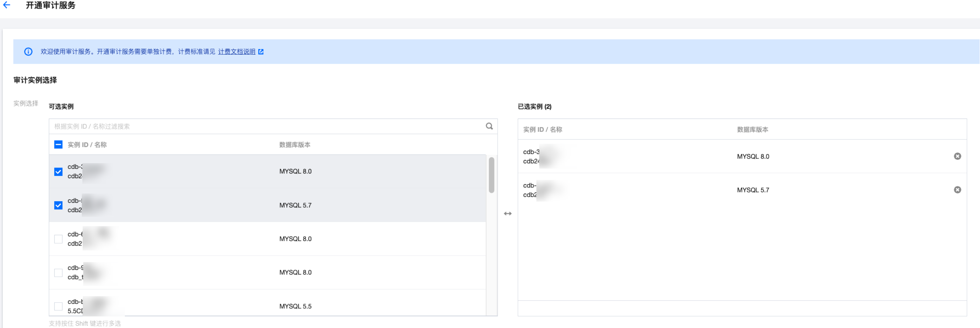This screenshot has width=980, height=328.
Task: Uncheck the MYSQL 5.7 instance checkbox
Action: tap(58, 205)
